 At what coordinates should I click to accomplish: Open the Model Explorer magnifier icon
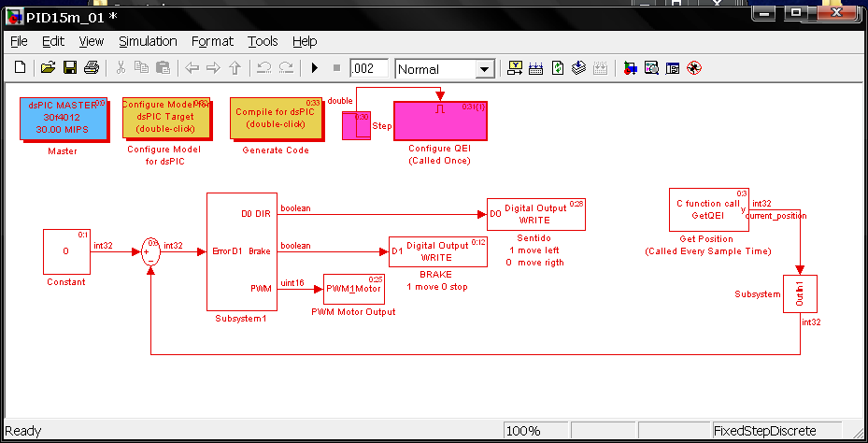[651, 68]
